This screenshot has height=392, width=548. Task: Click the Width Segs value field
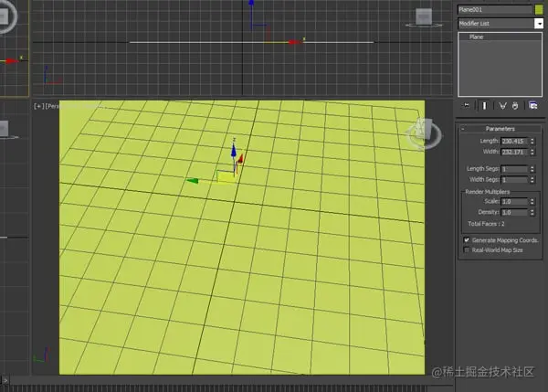tap(514, 180)
